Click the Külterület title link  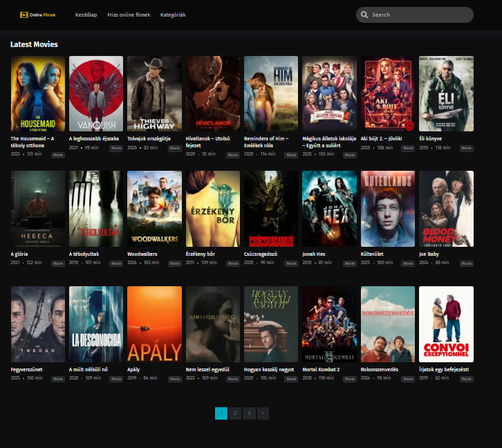372,254
